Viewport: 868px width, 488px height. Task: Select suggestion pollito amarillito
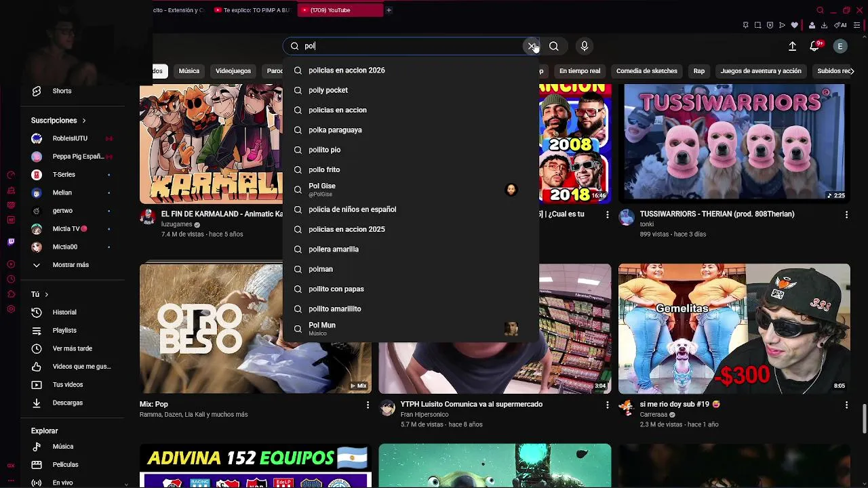tap(411, 309)
